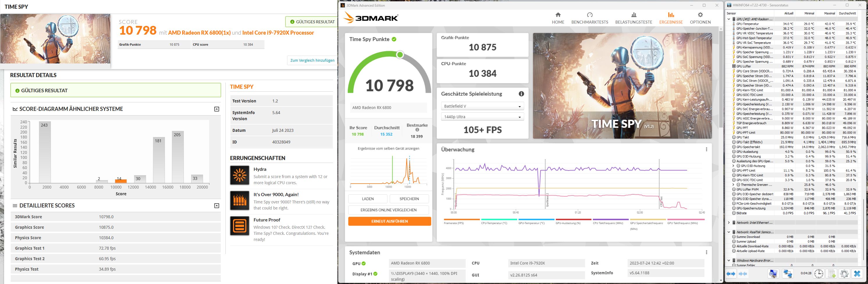Toggle the CPU-Temperatur chart legend color
The height and width of the screenshot is (284, 868).
coord(499,219)
